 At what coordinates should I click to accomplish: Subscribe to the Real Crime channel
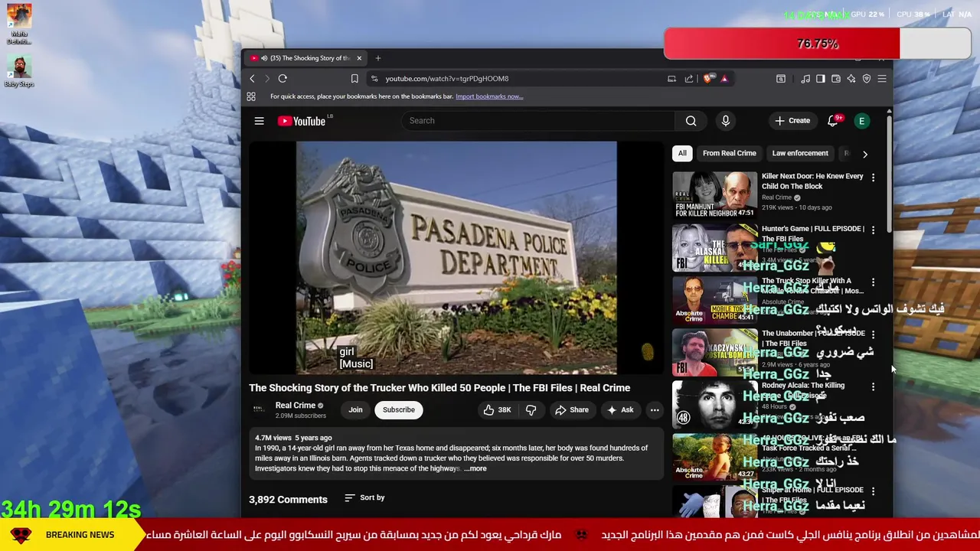399,410
